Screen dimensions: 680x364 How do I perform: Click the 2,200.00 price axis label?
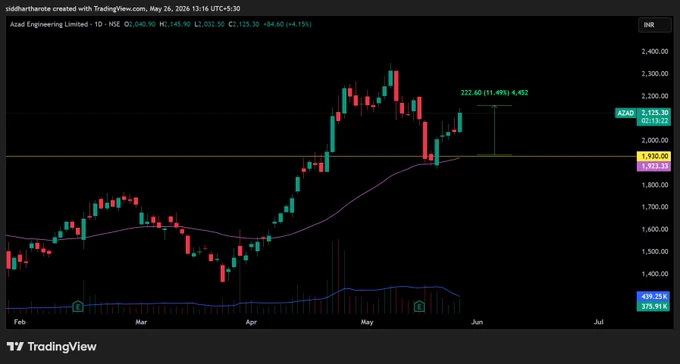point(654,96)
